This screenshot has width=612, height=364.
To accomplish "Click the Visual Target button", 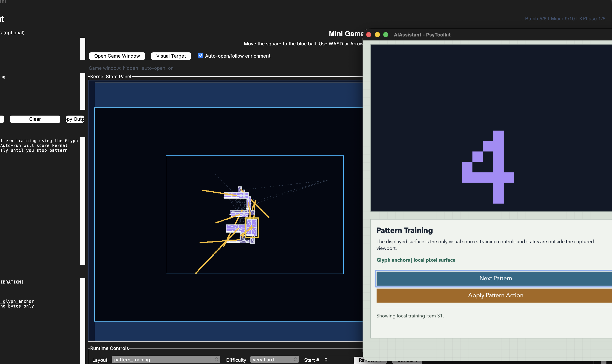I will (x=171, y=56).
